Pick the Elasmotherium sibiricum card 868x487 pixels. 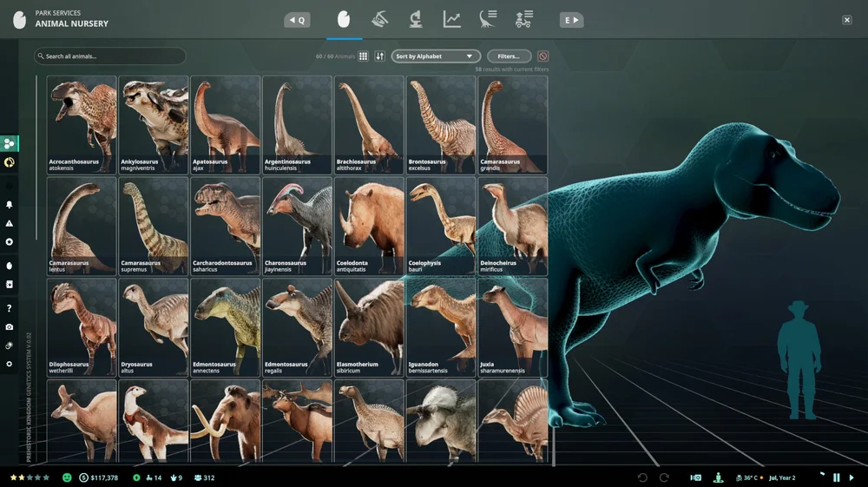point(369,327)
